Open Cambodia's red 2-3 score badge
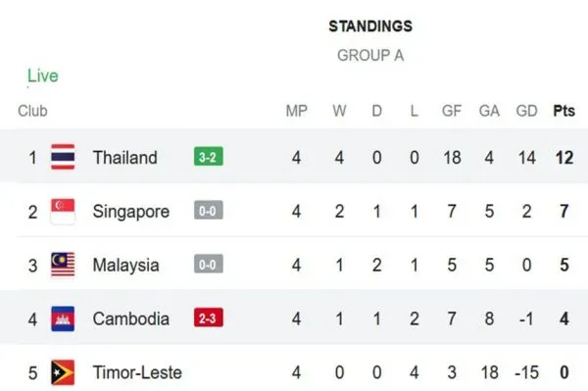 (209, 318)
